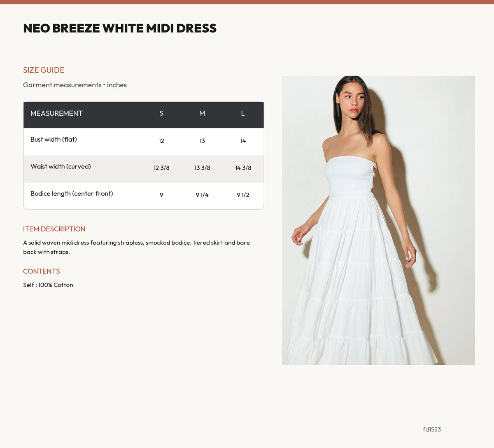Select the M size column header
The width and height of the screenshot is (494, 448).
[x=202, y=113]
